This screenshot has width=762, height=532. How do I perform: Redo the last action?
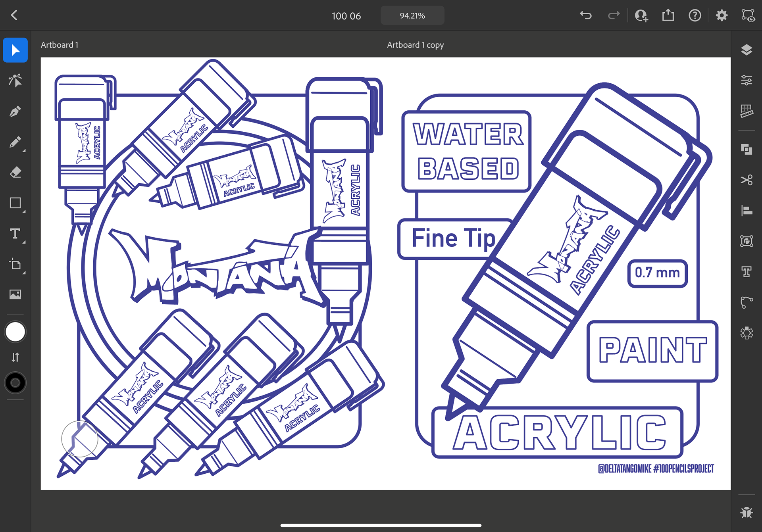(614, 15)
